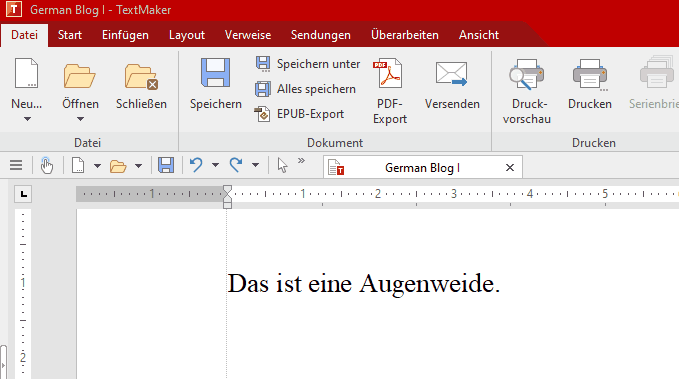Click the horizontal ruler at mark 3

pyautogui.click(x=454, y=194)
